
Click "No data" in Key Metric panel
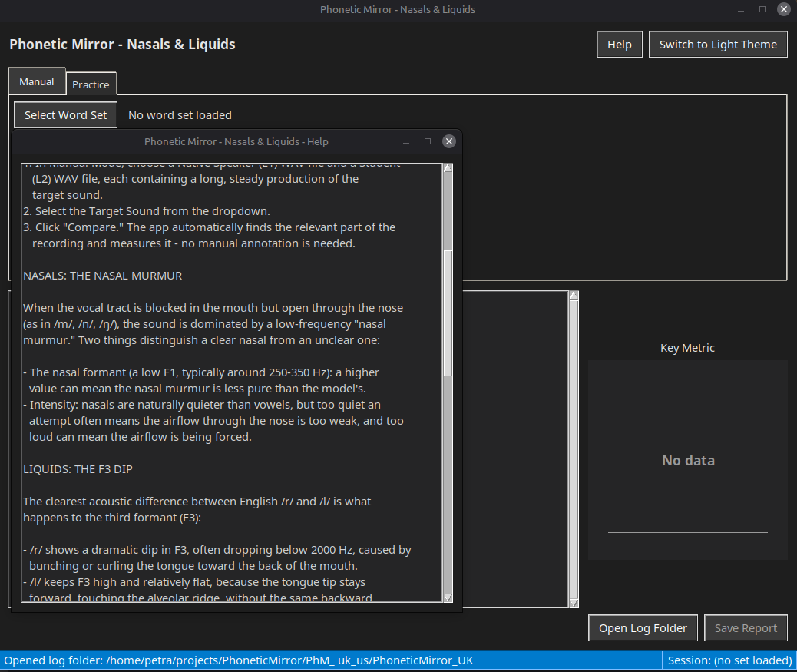point(688,461)
